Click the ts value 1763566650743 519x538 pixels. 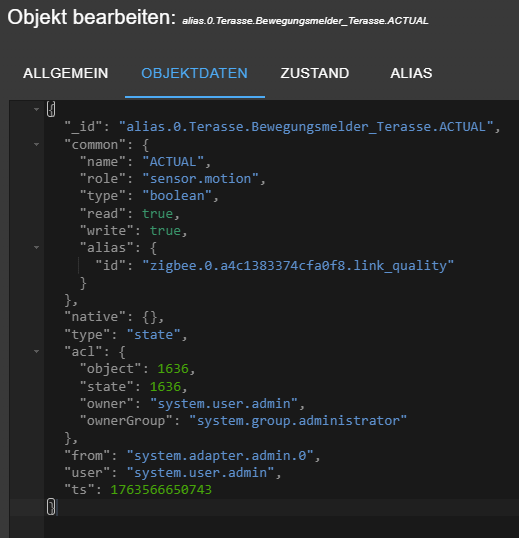[x=161, y=490]
